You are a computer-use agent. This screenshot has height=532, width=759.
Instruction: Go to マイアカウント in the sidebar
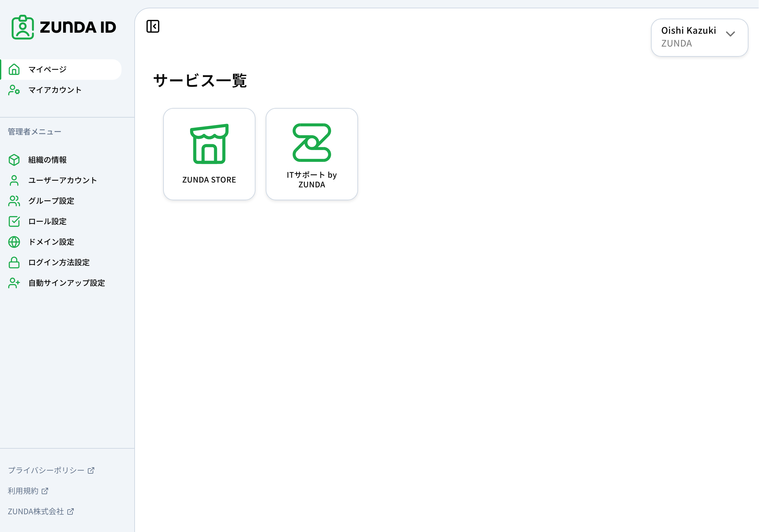55,90
